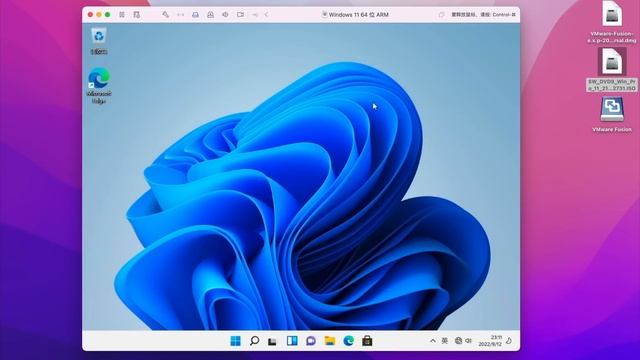Close the VMware window with the red button

point(90,15)
